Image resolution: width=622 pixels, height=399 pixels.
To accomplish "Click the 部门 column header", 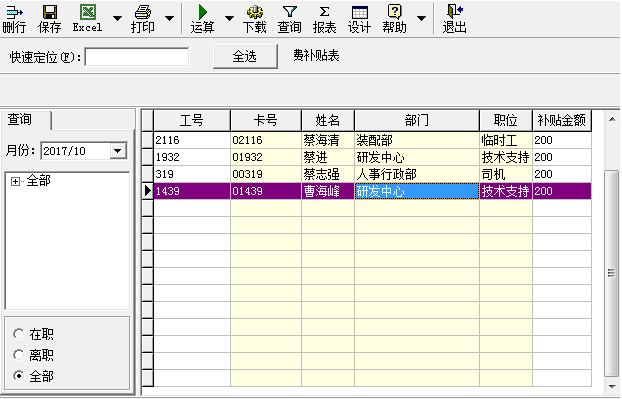I will [x=417, y=120].
